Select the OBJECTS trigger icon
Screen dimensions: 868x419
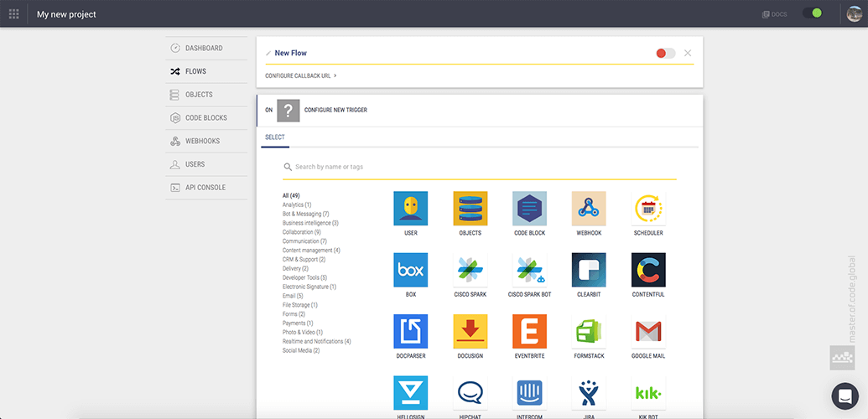(470, 208)
